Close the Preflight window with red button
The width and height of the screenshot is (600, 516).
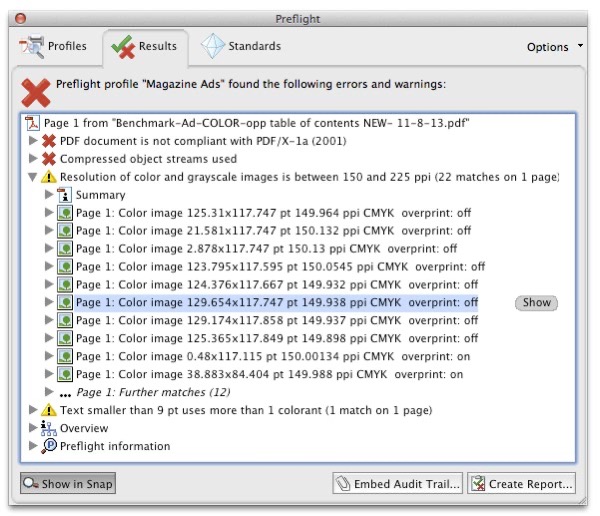(20, 18)
